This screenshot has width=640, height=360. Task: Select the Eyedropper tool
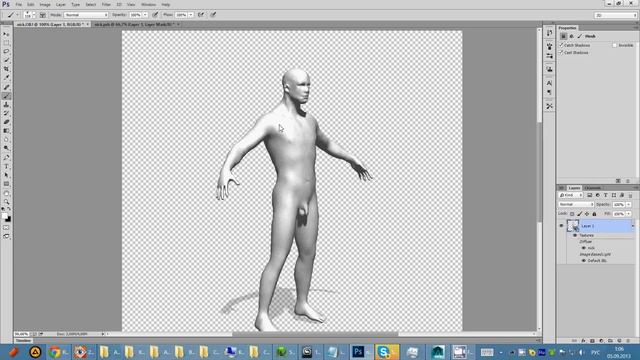click(x=6, y=78)
